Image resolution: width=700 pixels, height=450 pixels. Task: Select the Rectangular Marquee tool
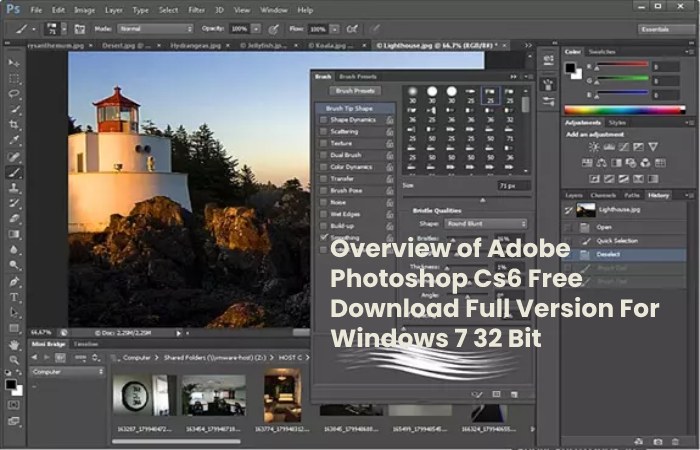coord(14,79)
